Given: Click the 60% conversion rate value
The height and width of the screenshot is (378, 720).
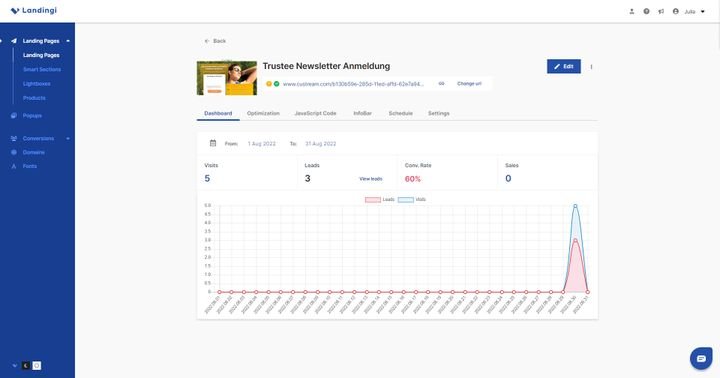Looking at the screenshot, I should click(x=413, y=179).
